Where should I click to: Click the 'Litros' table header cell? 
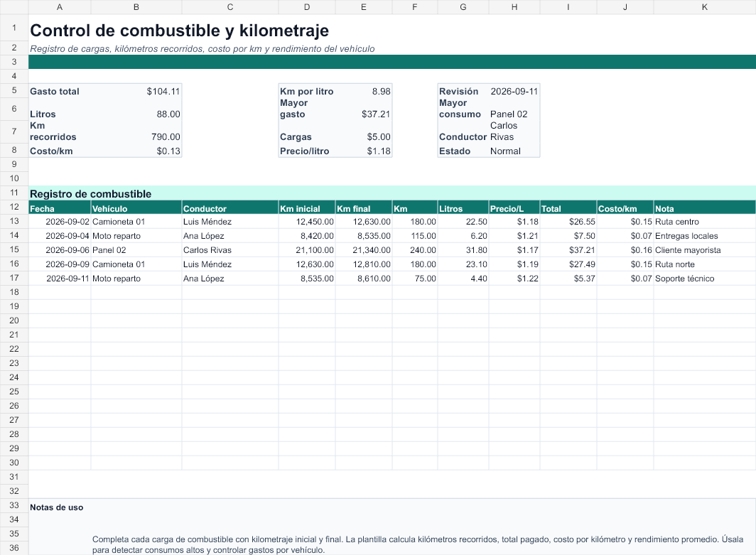coord(463,209)
